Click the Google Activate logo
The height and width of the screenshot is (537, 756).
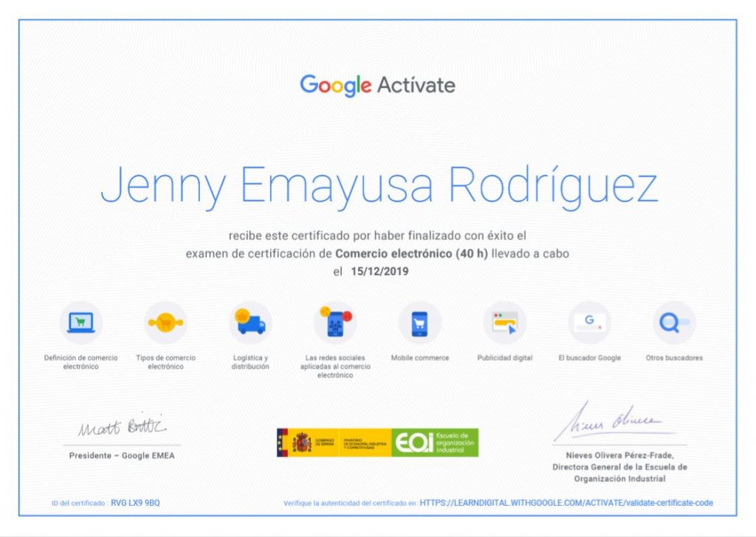[377, 85]
